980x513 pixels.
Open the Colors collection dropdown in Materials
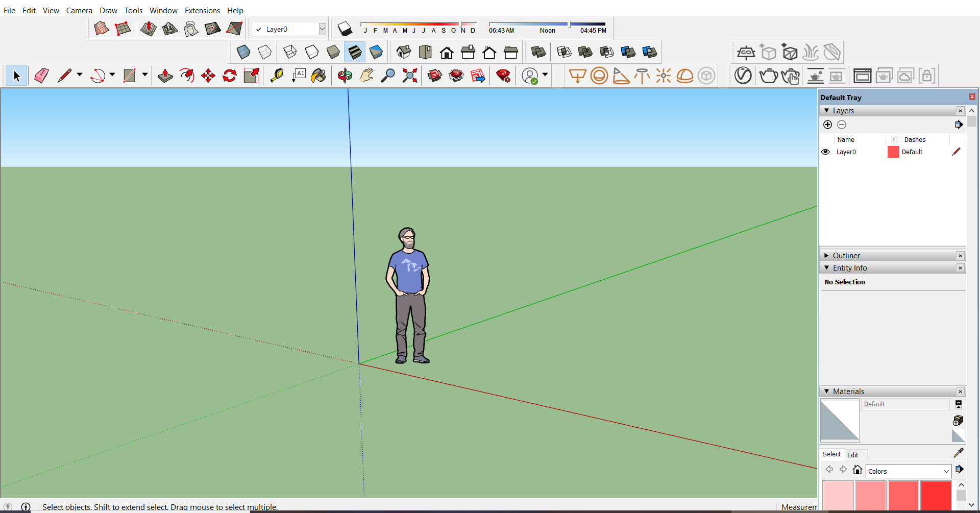click(x=947, y=471)
